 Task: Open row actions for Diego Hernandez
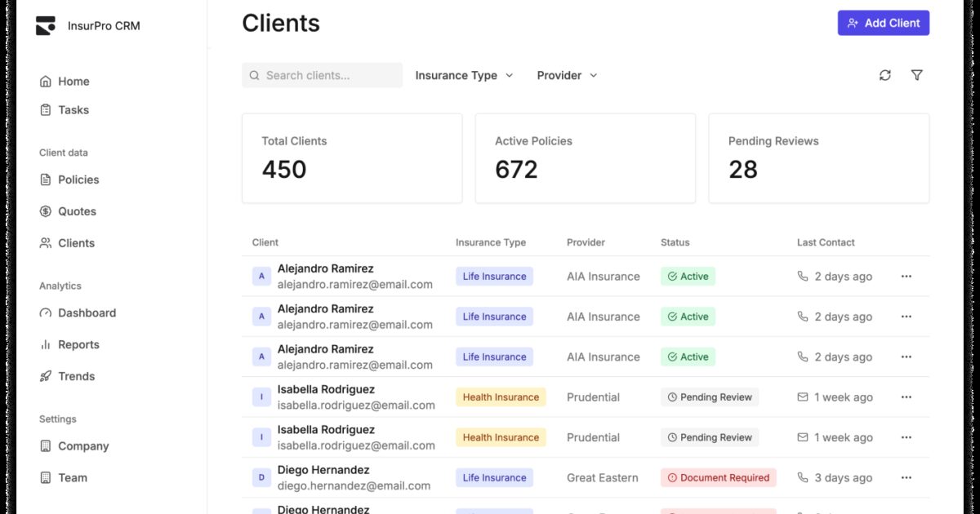(906, 478)
